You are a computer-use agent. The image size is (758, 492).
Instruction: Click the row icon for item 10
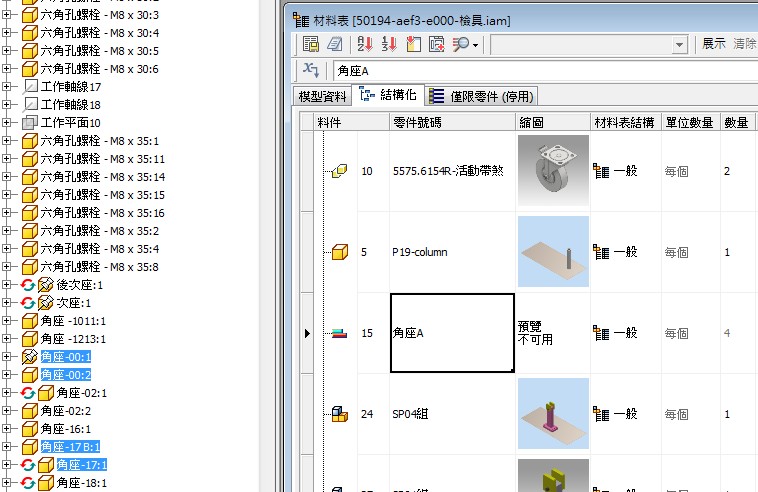pos(340,171)
